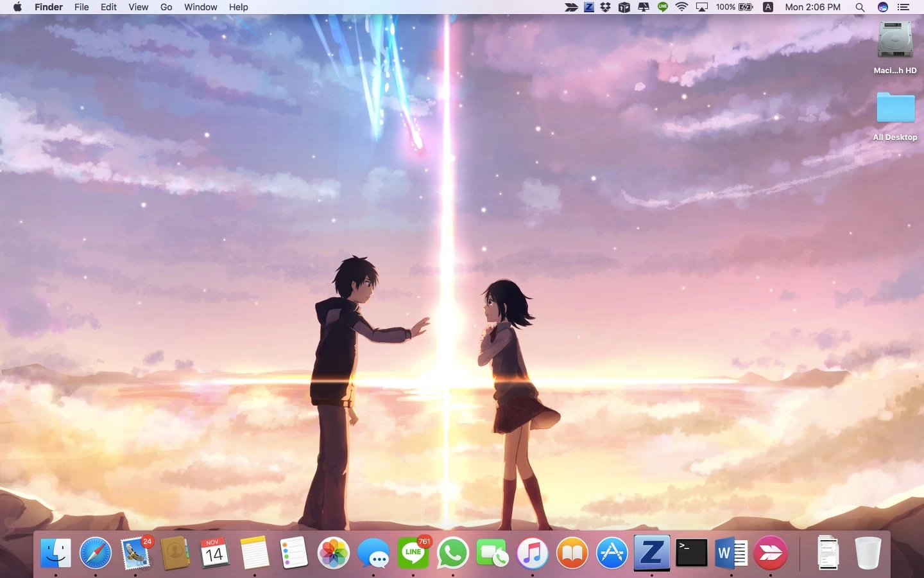Open the Go menu
Viewport: 924px width, 578px height.
(166, 7)
